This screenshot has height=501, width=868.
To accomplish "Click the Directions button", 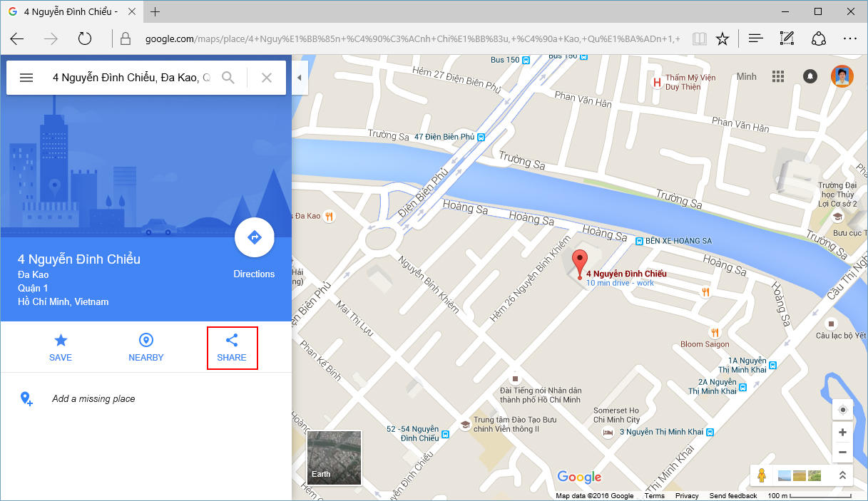I will [x=254, y=238].
